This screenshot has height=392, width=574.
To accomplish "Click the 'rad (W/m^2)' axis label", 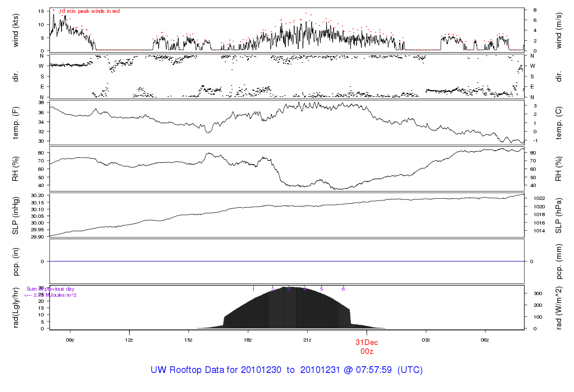I will [x=558, y=307].
